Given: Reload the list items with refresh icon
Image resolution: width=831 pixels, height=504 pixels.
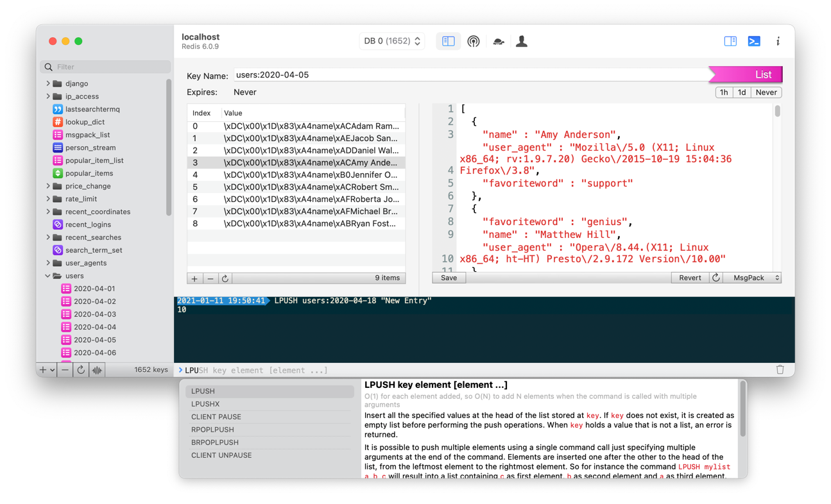Looking at the screenshot, I should [225, 278].
